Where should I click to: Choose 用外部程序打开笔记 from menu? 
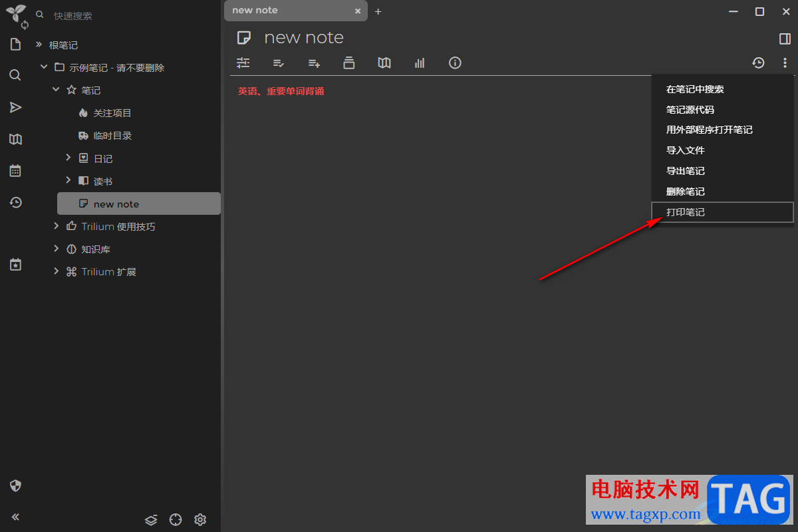coord(722,130)
